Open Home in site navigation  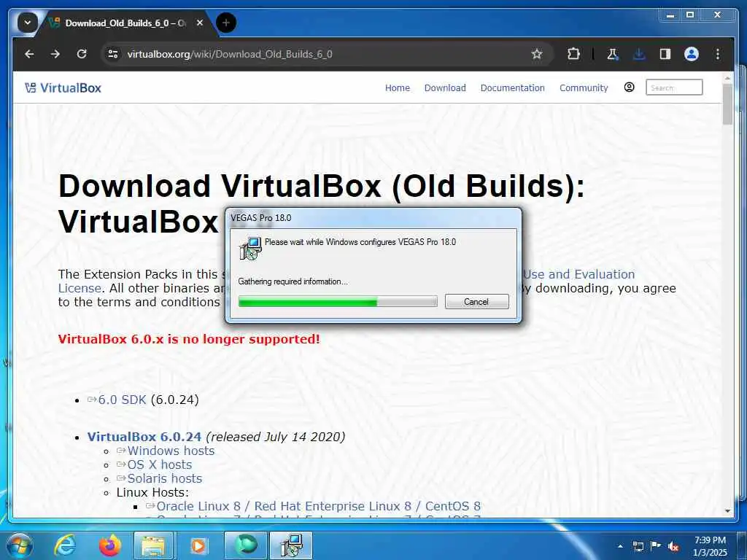coord(398,87)
